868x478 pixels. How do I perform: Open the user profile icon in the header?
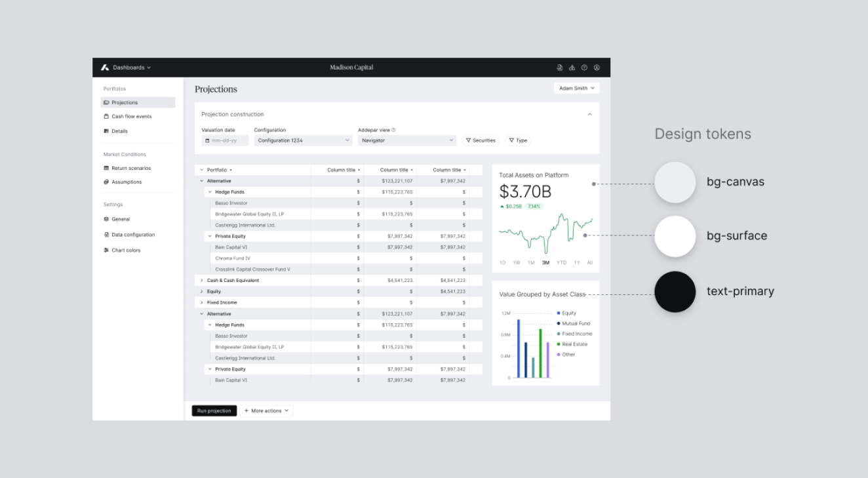(597, 68)
